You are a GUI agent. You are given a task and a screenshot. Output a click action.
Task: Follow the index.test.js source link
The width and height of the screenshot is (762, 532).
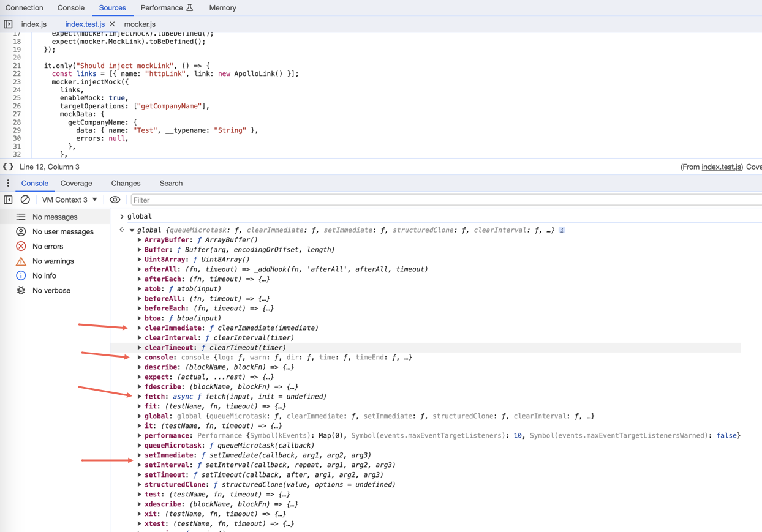[x=721, y=167]
